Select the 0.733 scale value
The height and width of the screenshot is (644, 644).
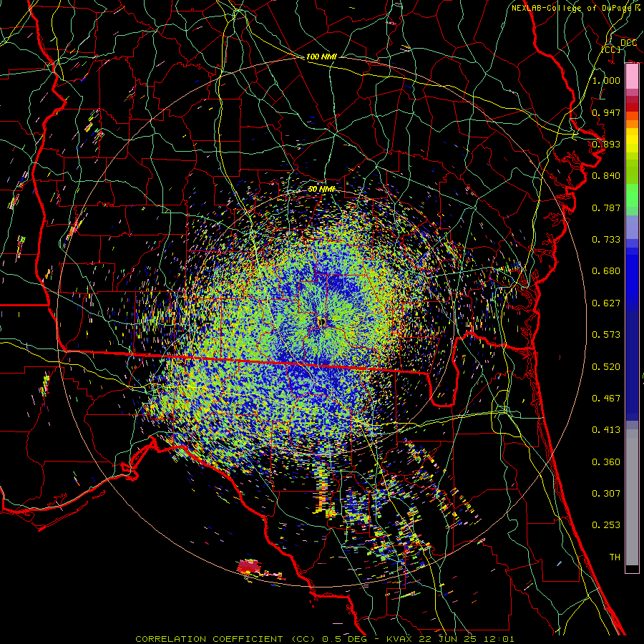tap(606, 240)
